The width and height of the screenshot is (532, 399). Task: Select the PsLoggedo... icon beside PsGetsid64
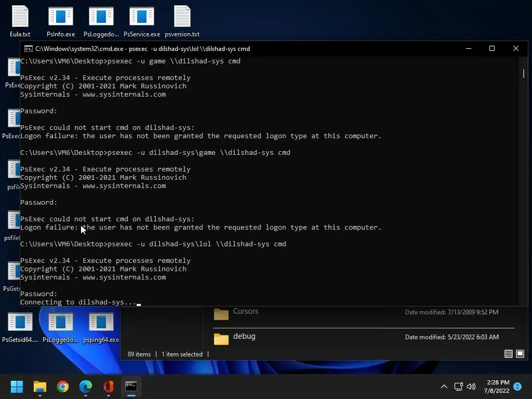point(60,327)
